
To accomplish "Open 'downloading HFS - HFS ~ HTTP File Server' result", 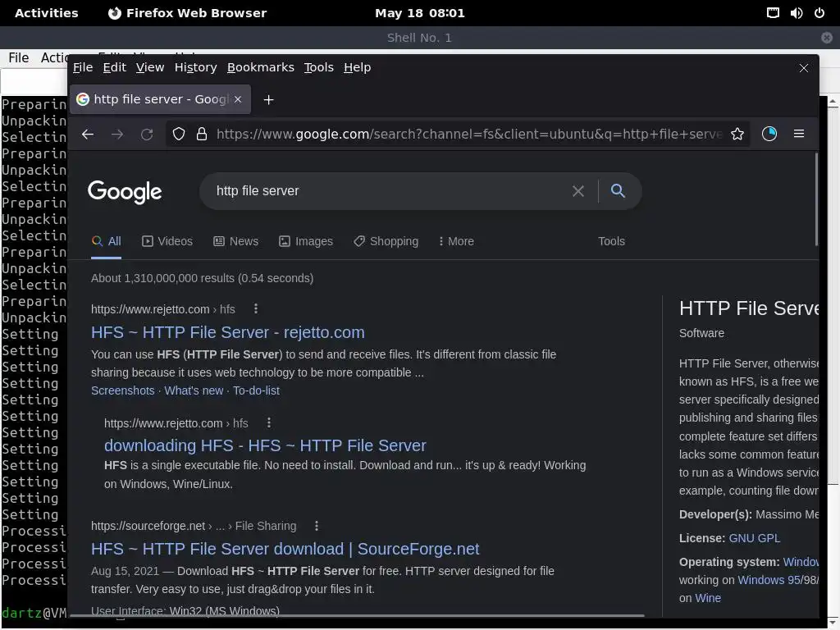I will pos(265,445).
